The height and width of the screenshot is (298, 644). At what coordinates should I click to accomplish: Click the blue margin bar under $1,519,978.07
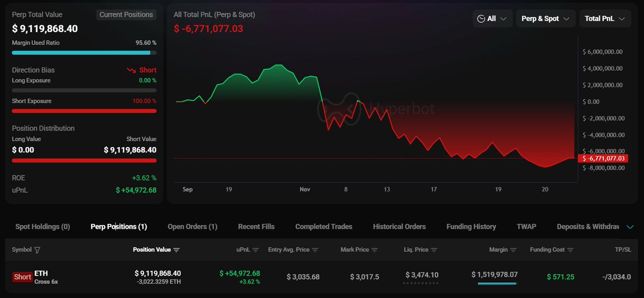497,283
